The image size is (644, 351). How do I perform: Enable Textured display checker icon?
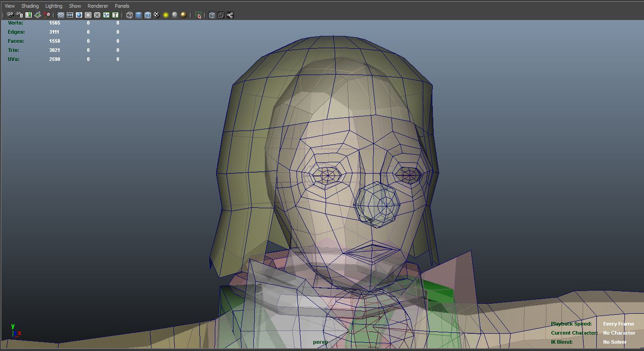[x=157, y=15]
